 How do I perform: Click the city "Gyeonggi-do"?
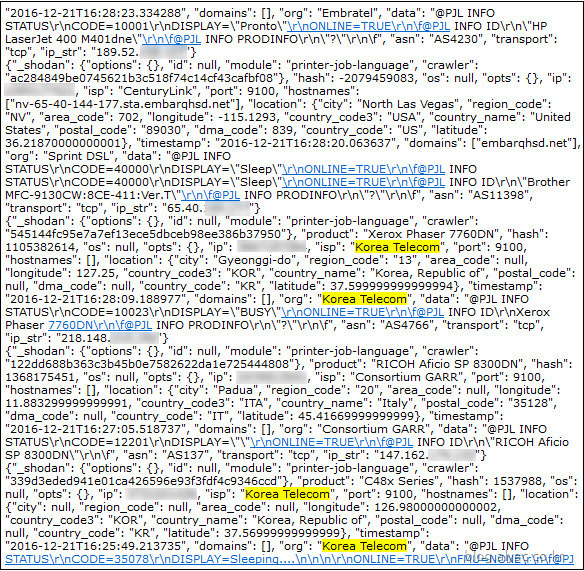coord(253,260)
